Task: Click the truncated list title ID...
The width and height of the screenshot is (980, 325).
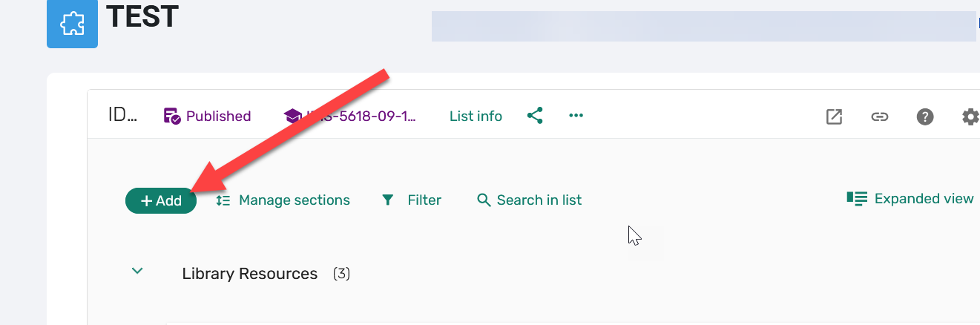Action: [122, 116]
